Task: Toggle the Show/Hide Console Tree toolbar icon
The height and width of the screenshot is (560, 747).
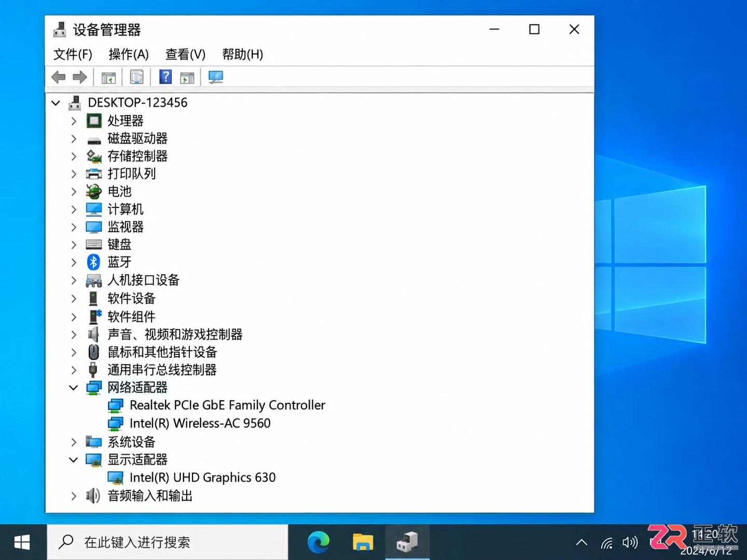Action: (x=108, y=78)
